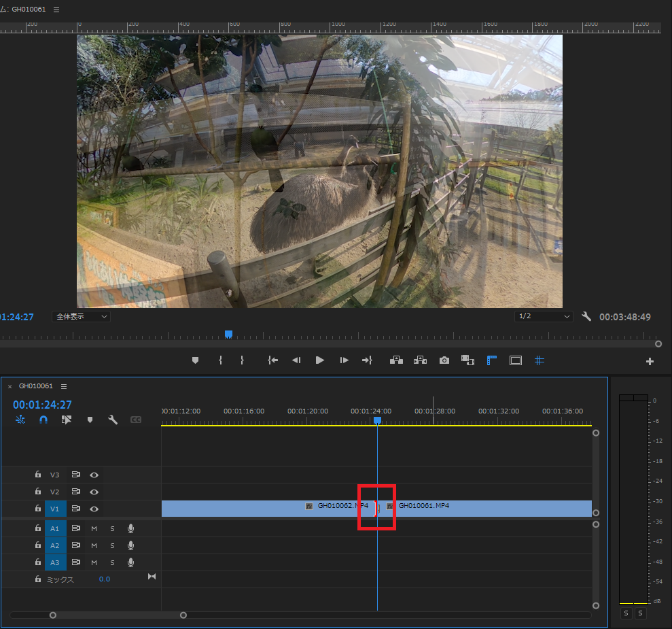Step forward one frame
Viewport: 672px width, 629px height.
[344, 360]
